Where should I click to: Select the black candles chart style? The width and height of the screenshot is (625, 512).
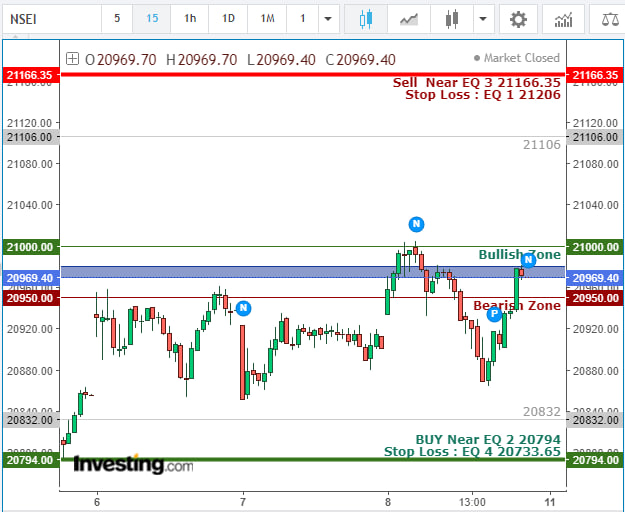point(452,19)
